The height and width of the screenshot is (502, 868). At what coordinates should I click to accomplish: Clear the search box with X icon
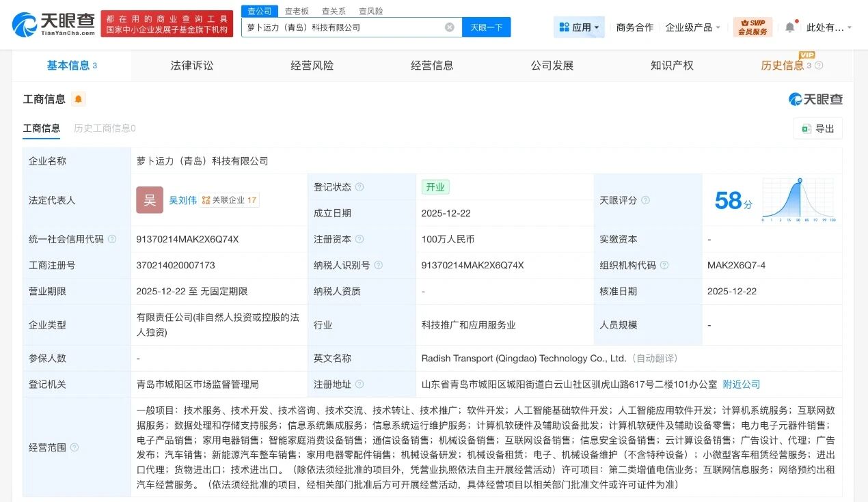(x=449, y=27)
